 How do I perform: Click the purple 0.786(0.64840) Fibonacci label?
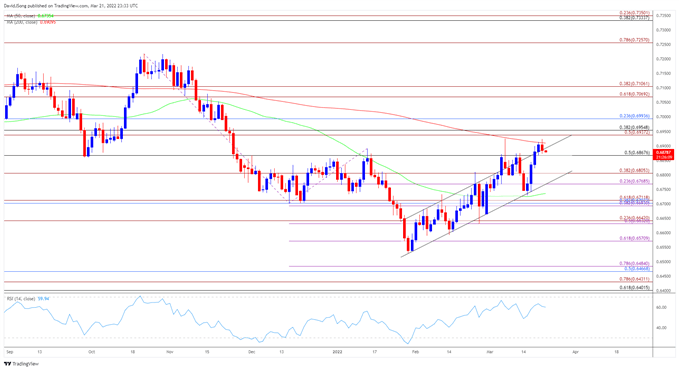click(x=634, y=263)
